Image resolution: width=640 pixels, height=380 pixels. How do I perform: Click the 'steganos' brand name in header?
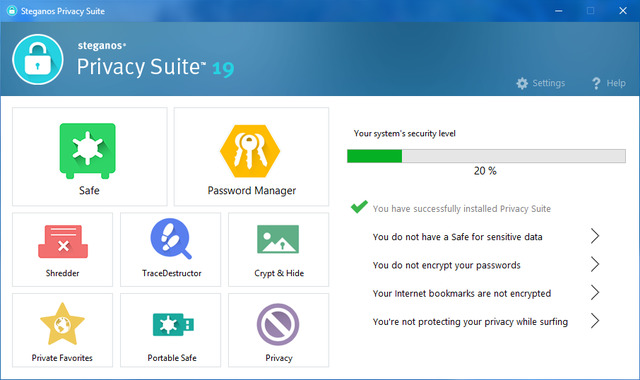pyautogui.click(x=102, y=45)
